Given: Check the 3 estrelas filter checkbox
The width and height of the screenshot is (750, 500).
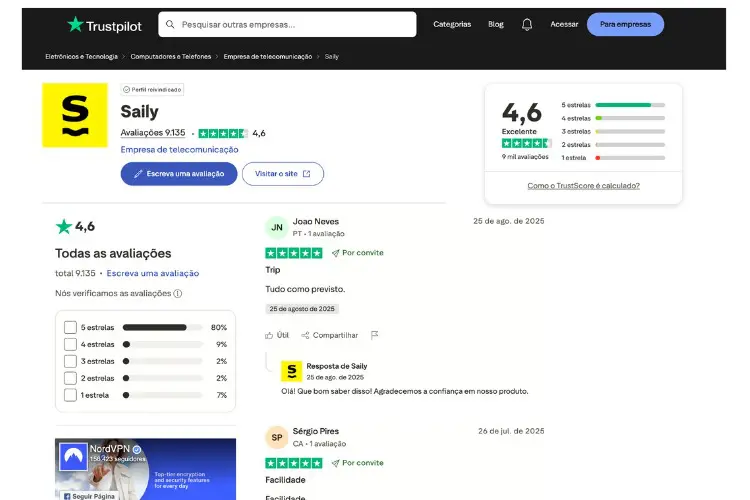Looking at the screenshot, I should 70,361.
